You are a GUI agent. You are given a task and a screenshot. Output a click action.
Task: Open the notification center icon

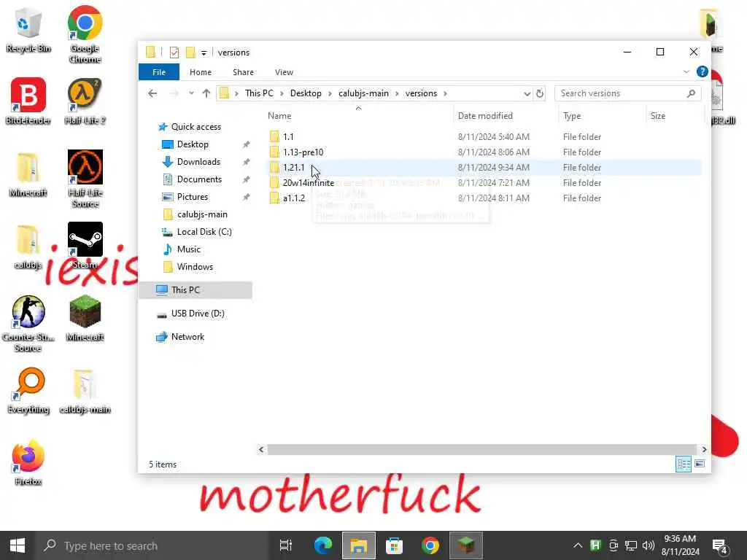(719, 545)
